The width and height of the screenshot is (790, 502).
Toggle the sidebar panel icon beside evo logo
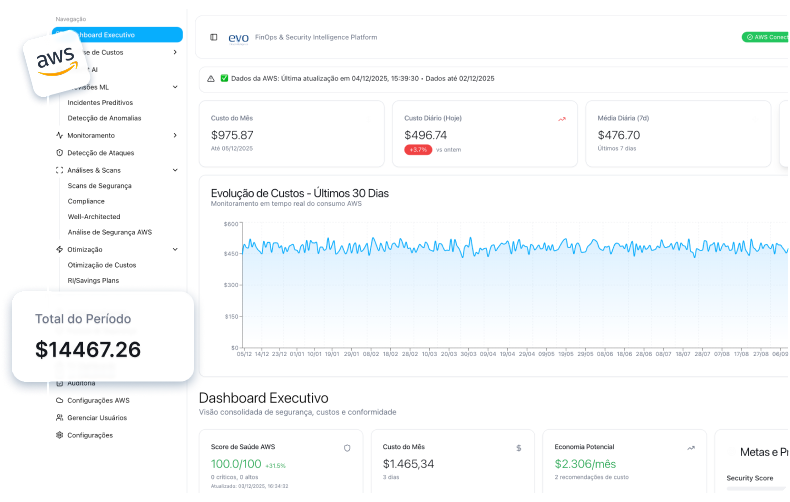click(x=213, y=37)
